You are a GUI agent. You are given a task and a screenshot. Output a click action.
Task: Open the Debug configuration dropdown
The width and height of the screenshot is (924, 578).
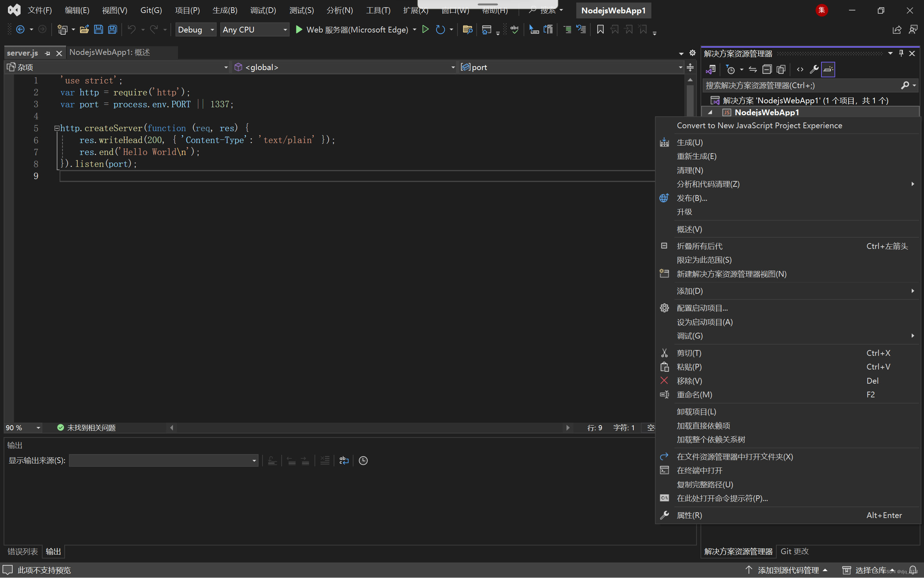pos(196,29)
